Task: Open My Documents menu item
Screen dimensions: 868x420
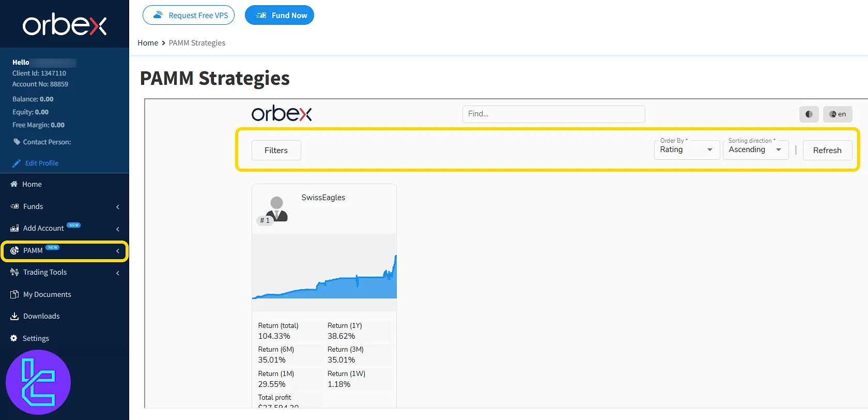Action: pyautogui.click(x=65, y=294)
